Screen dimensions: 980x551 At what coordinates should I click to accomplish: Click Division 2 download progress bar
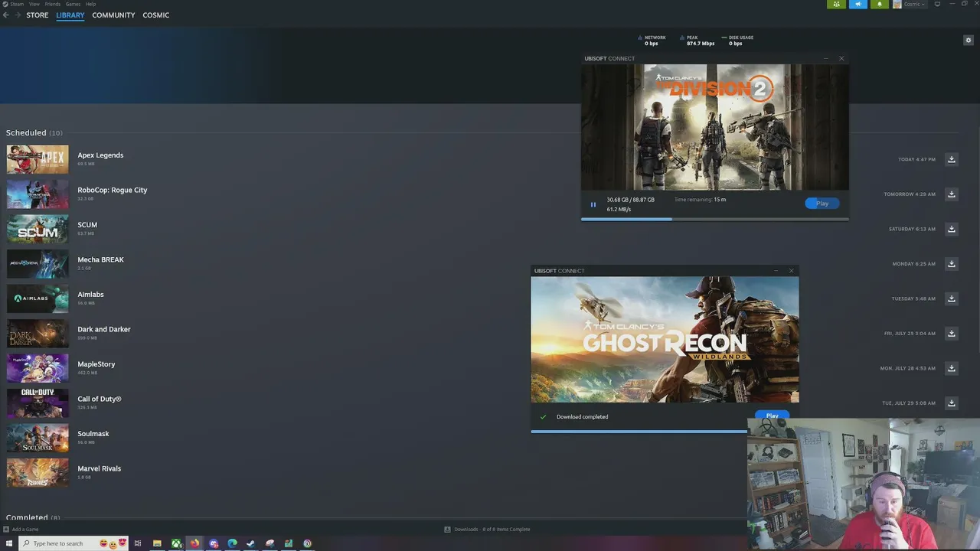(714, 220)
